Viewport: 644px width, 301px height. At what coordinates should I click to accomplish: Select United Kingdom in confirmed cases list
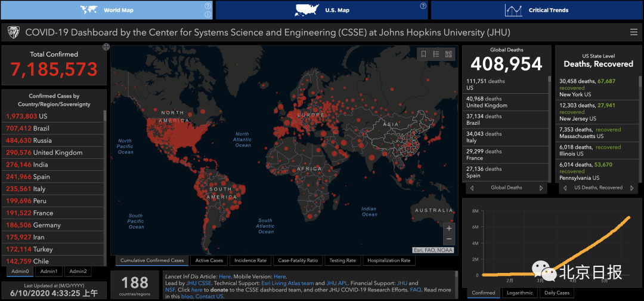point(52,152)
